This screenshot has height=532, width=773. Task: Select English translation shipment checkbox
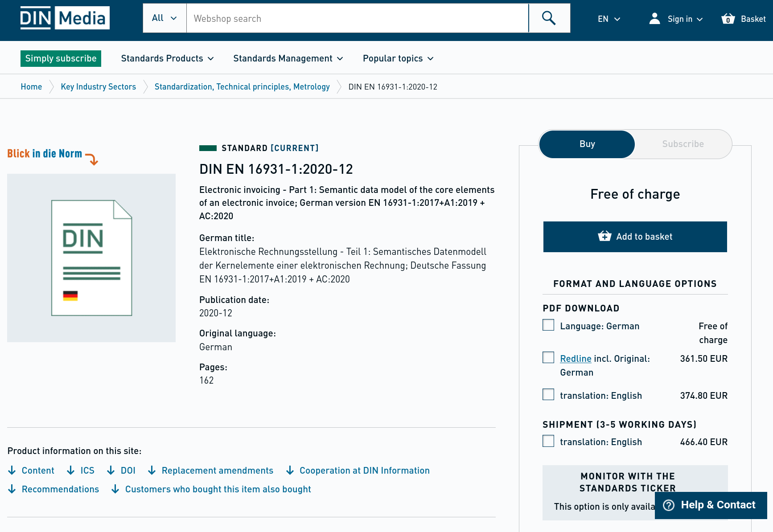(x=548, y=441)
